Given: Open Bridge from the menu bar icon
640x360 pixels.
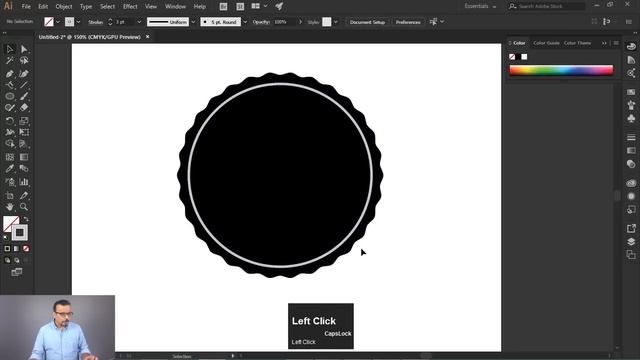Looking at the screenshot, I should pos(223,7).
